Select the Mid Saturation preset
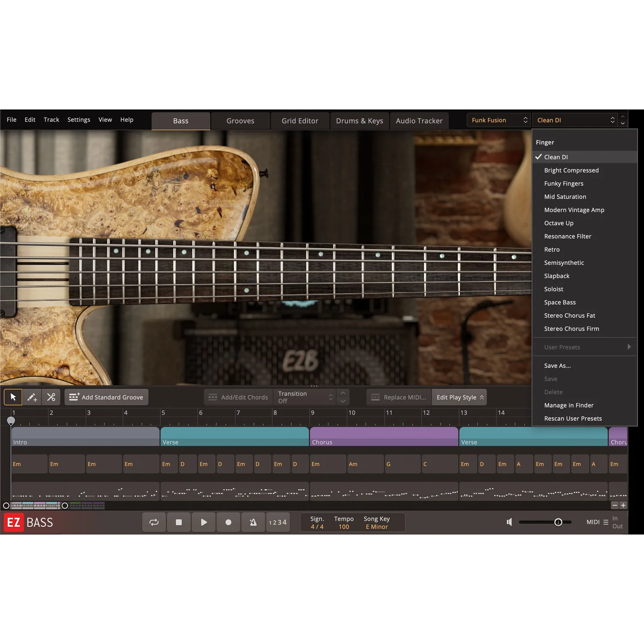This screenshot has height=644, width=644. tap(584, 197)
